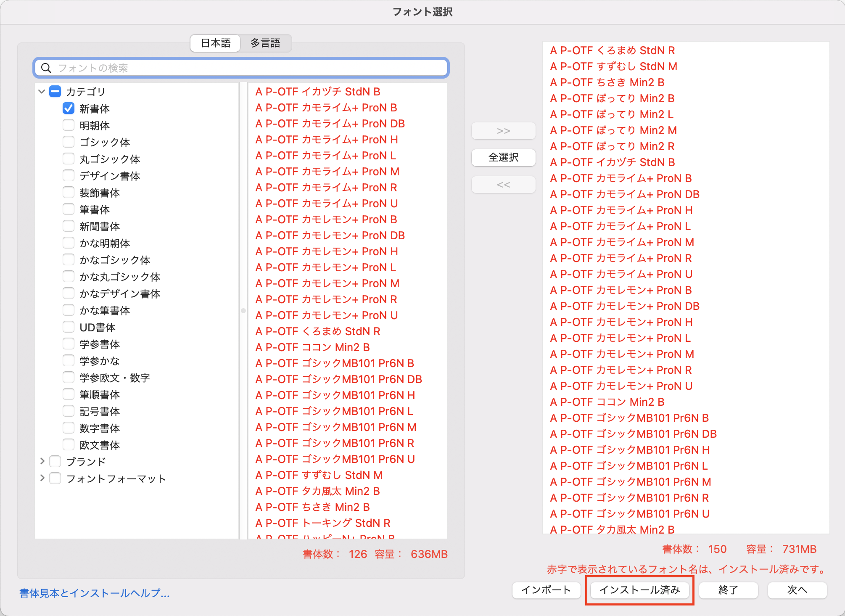
Task: Click the >> move fonts right icon
Action: [x=504, y=130]
